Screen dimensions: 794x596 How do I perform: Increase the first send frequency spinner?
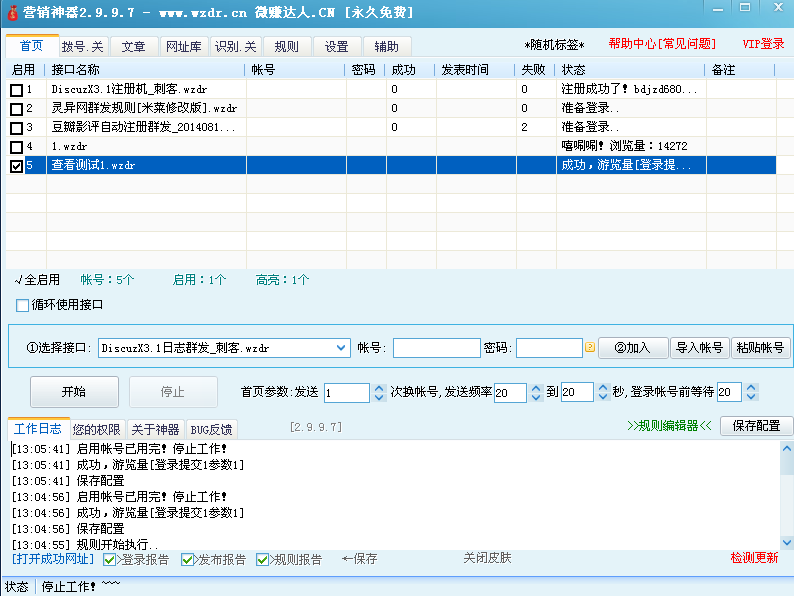click(x=535, y=388)
